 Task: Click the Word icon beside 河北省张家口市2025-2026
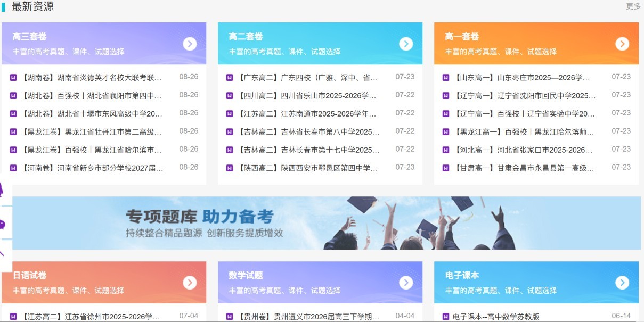click(x=446, y=150)
